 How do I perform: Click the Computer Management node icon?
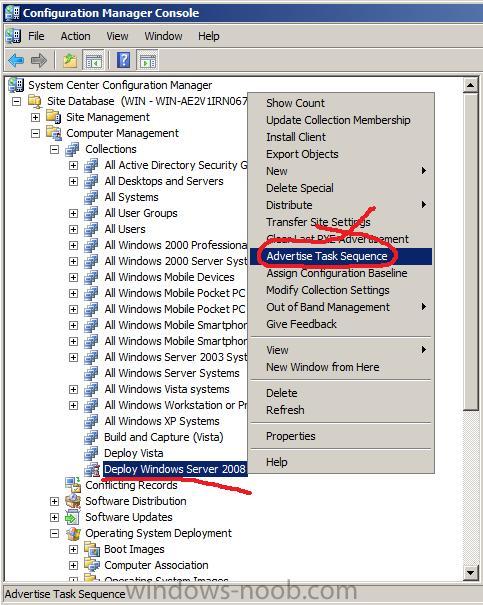[54, 133]
